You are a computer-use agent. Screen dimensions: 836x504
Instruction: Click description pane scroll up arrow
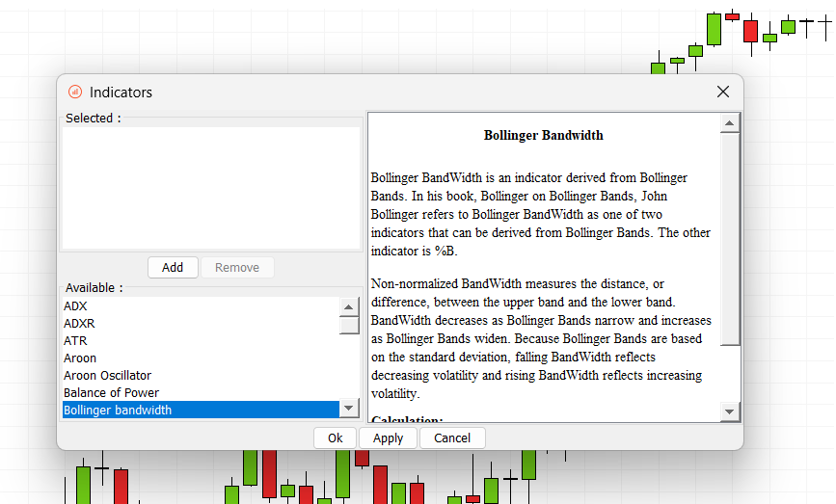(729, 123)
